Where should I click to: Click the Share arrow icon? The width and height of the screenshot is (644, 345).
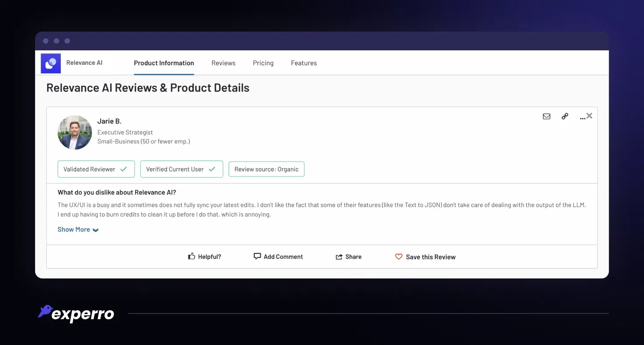point(339,257)
